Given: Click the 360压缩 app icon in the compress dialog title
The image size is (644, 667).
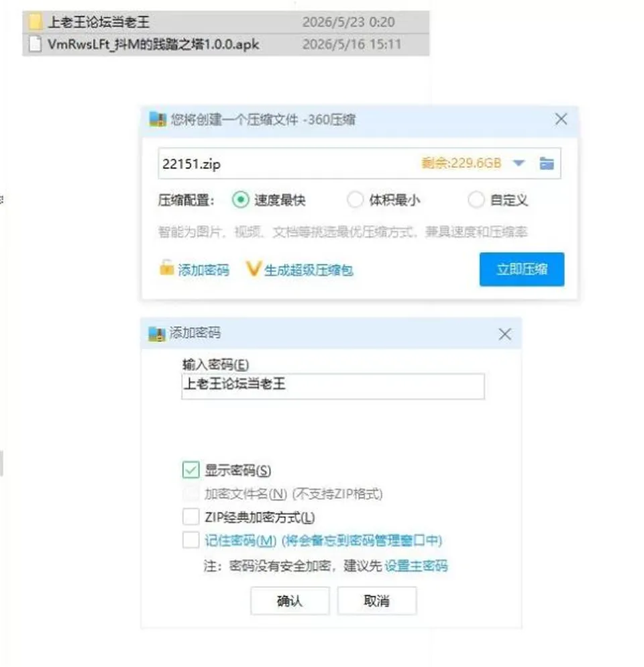Looking at the screenshot, I should click(158, 119).
